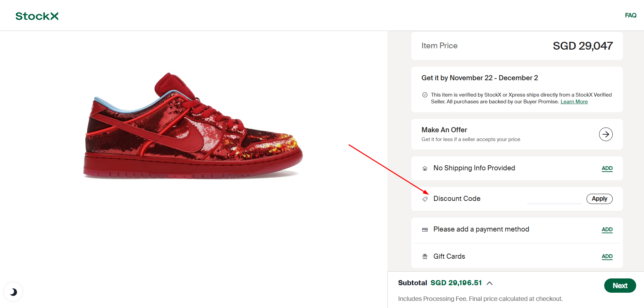Click the verified seller badge icon

coord(425,95)
